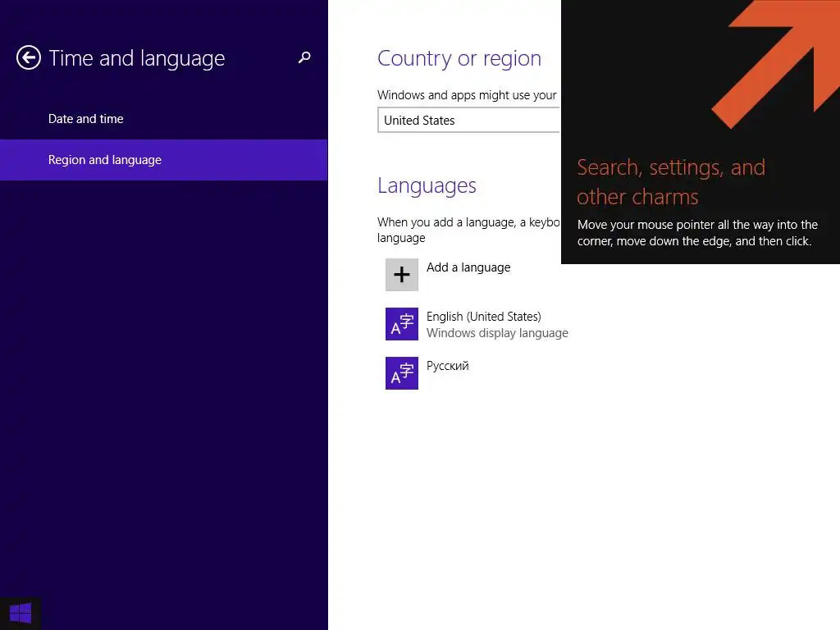Click the Languages heading
This screenshot has width=840, height=630.
427,185
